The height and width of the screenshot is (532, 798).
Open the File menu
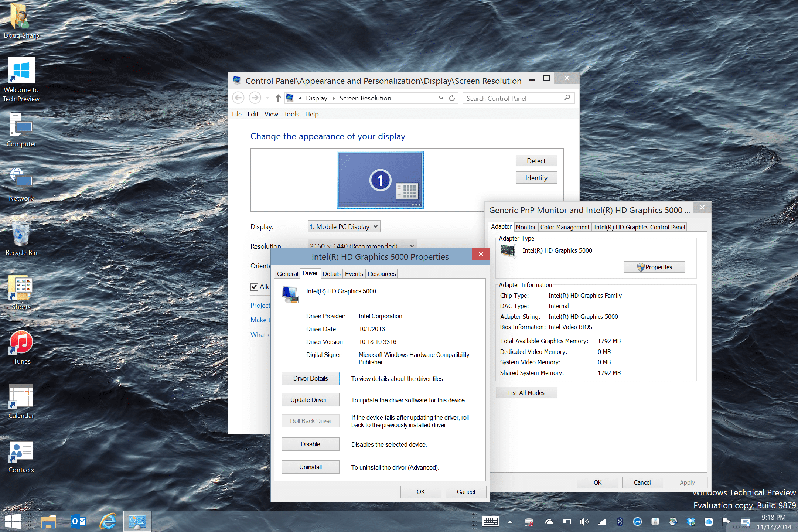point(237,114)
